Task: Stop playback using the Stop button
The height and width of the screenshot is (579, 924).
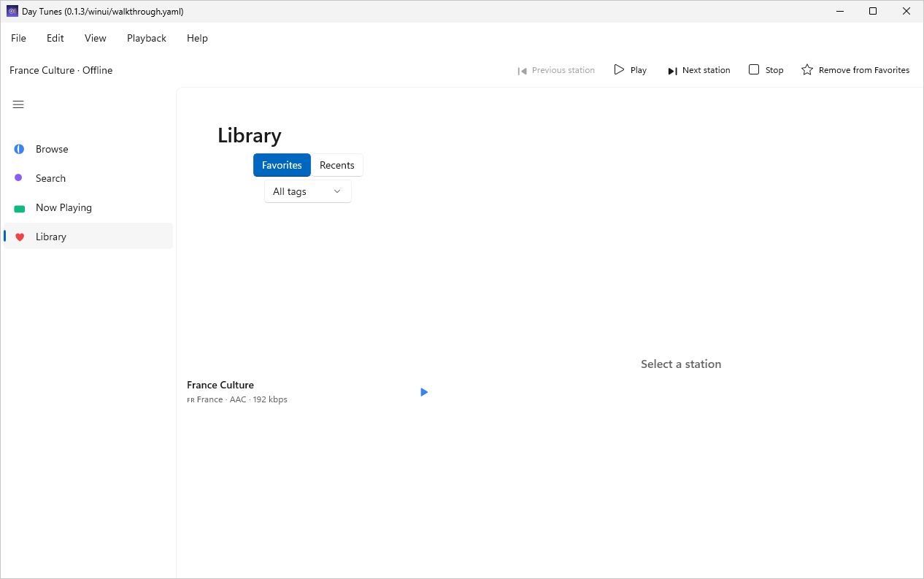Action: (x=766, y=70)
